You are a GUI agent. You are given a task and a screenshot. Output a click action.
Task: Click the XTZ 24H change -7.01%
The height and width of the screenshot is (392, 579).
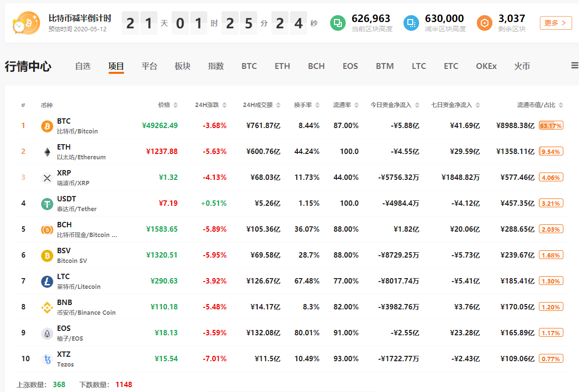click(x=215, y=359)
